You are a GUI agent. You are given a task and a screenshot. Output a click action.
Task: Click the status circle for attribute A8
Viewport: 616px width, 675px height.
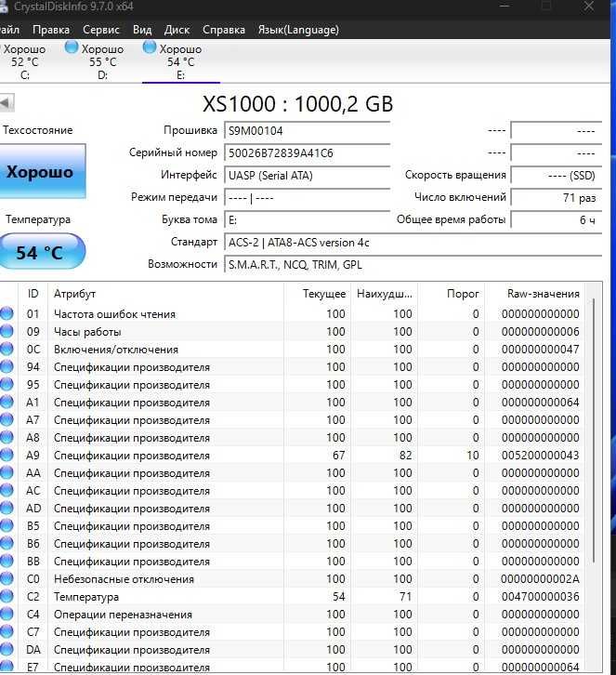[7, 437]
